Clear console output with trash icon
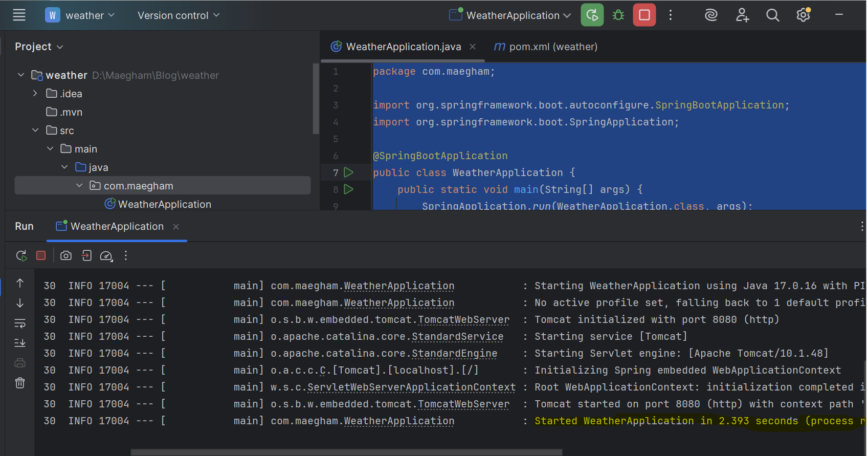868x456 pixels. click(20, 383)
